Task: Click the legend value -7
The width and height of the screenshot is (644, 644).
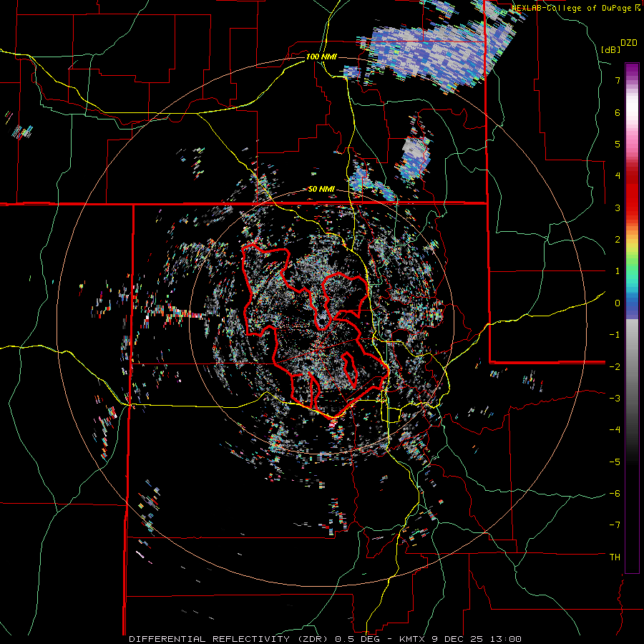Action: [x=615, y=525]
